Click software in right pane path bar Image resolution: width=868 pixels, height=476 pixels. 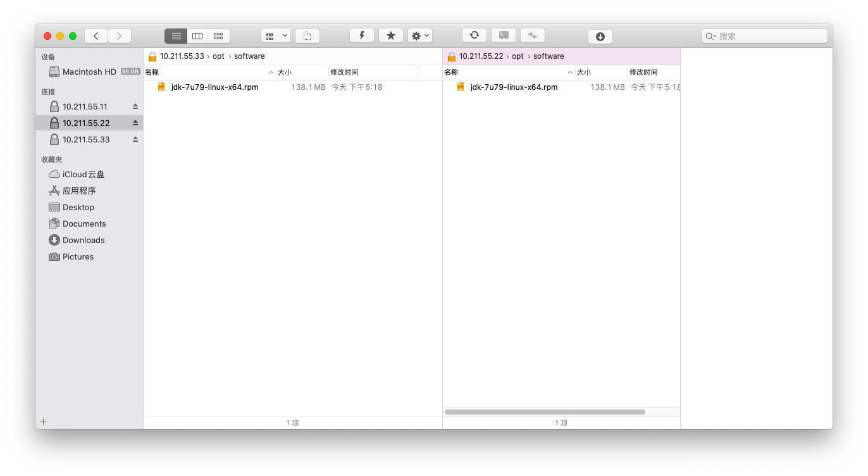tap(549, 56)
